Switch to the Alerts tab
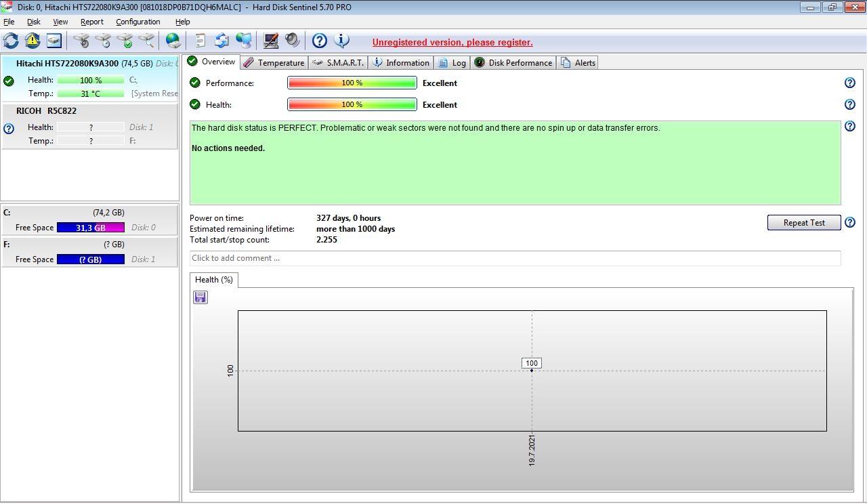Image resolution: width=867 pixels, height=504 pixels. pos(578,62)
